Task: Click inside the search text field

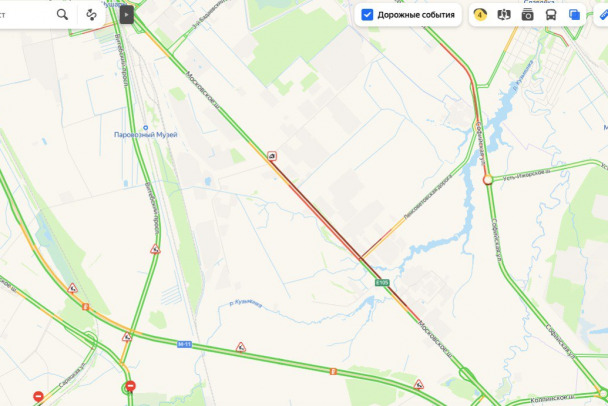Action: pyautogui.click(x=25, y=15)
